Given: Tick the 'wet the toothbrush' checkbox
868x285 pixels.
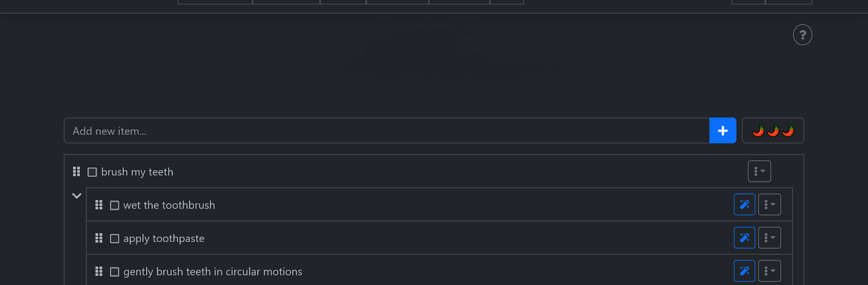Looking at the screenshot, I should (x=115, y=205).
